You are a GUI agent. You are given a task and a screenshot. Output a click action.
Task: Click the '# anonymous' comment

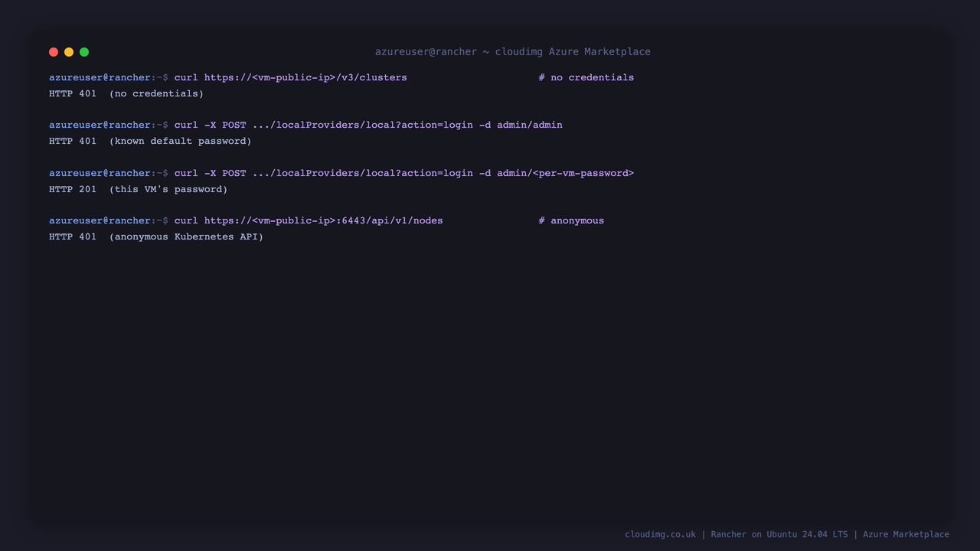tap(571, 220)
